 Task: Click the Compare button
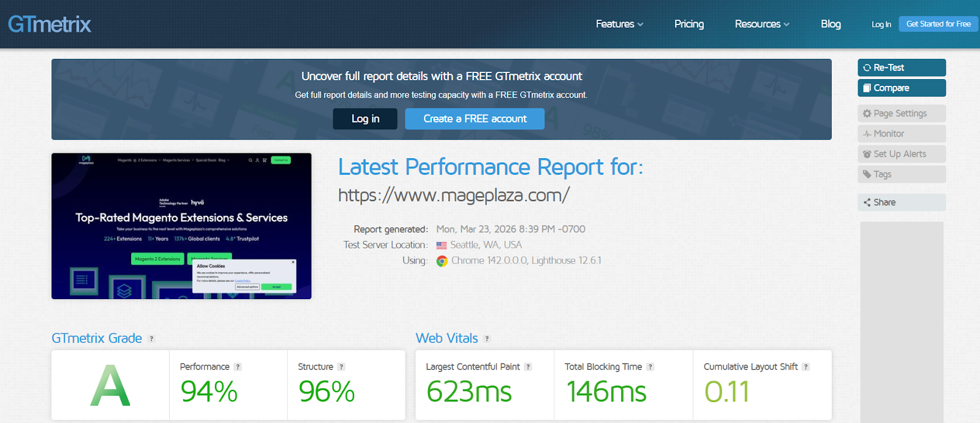coord(902,88)
